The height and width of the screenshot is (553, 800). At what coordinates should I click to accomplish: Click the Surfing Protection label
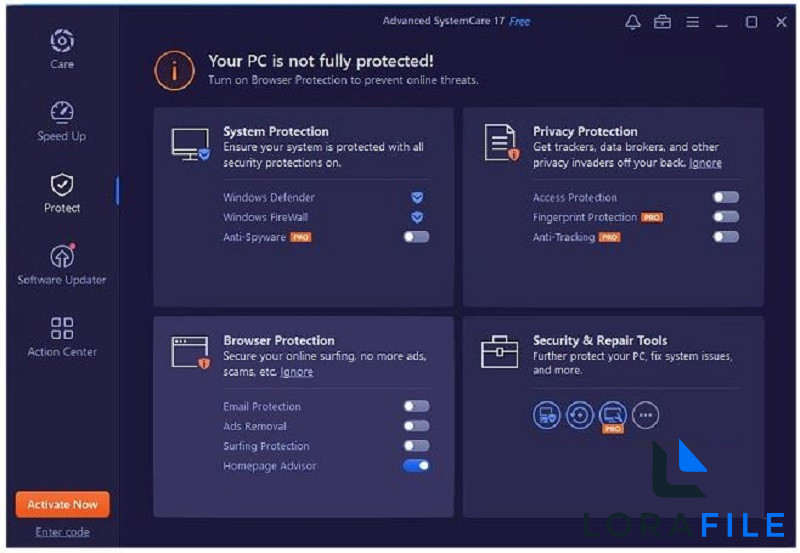(x=266, y=446)
